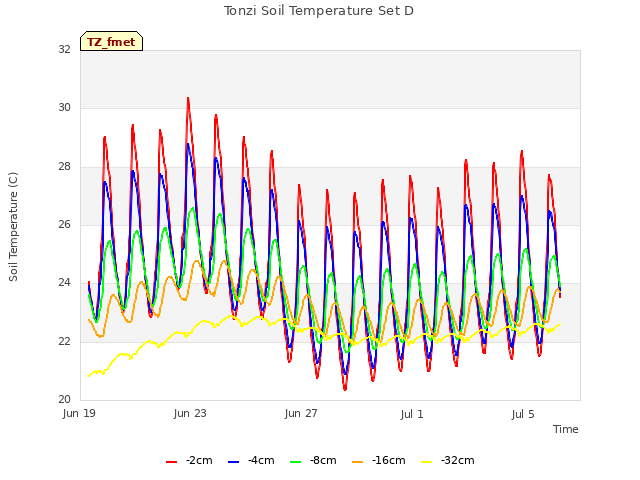Click the blue -4cm legend swatch
Image resolution: width=640 pixels, height=480 pixels.
233,462
